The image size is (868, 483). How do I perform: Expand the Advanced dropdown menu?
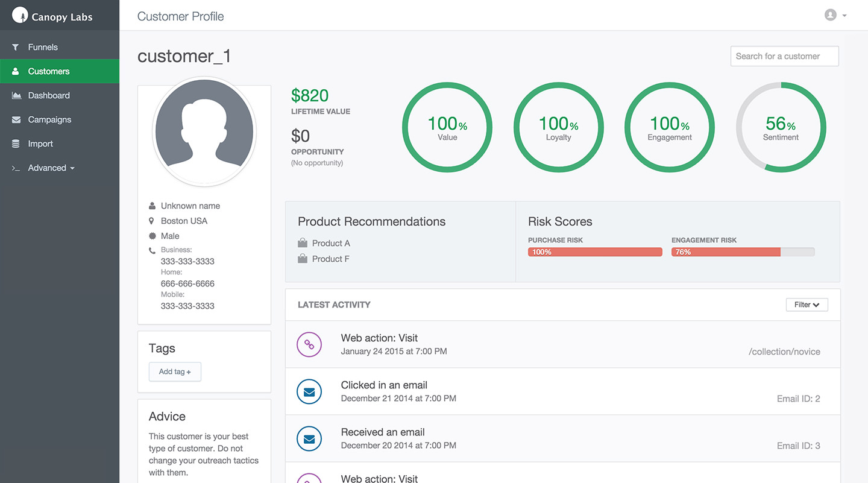tap(60, 168)
